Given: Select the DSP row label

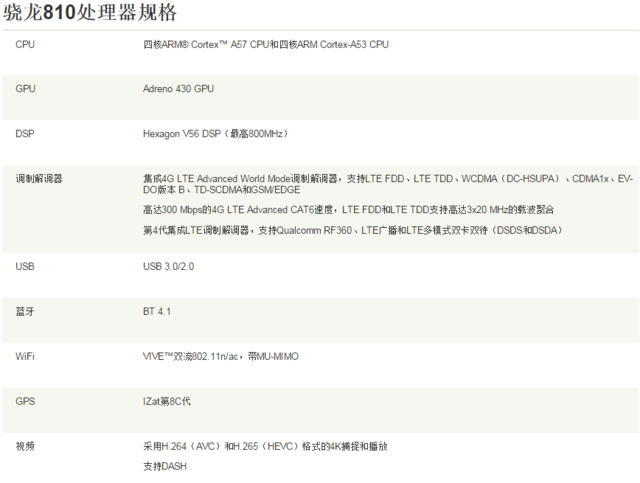Looking at the screenshot, I should [x=25, y=134].
